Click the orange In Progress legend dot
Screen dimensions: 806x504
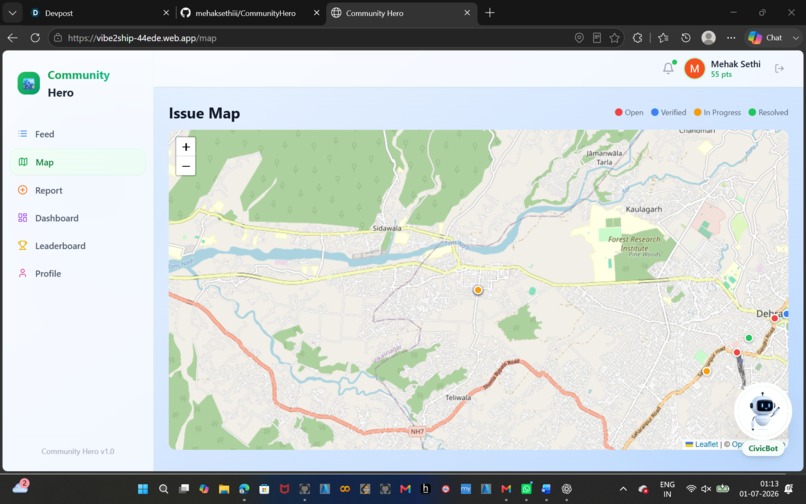698,112
